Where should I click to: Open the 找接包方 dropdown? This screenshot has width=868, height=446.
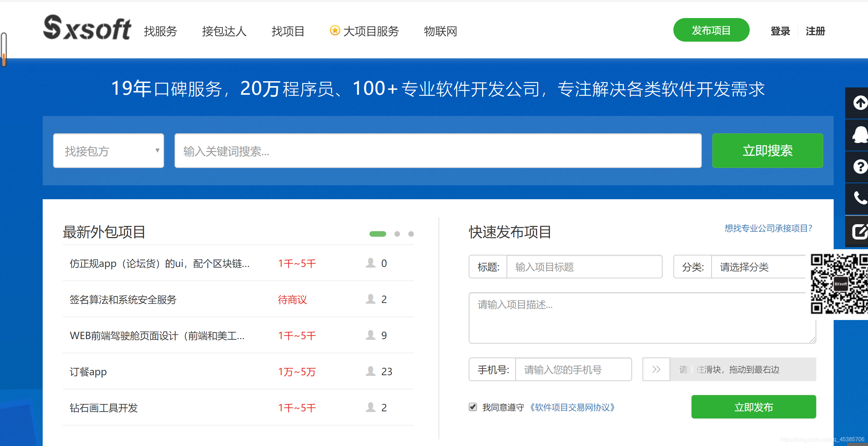click(109, 151)
